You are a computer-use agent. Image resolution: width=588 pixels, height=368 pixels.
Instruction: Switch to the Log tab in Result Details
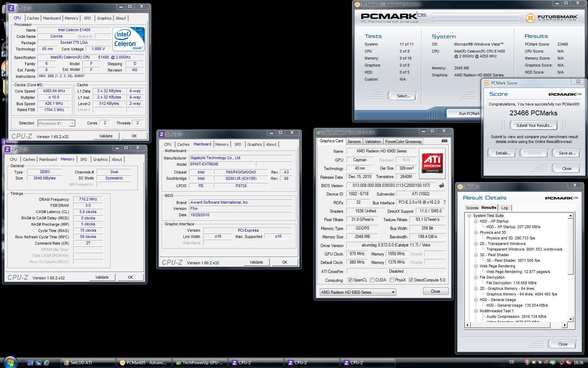pos(504,208)
